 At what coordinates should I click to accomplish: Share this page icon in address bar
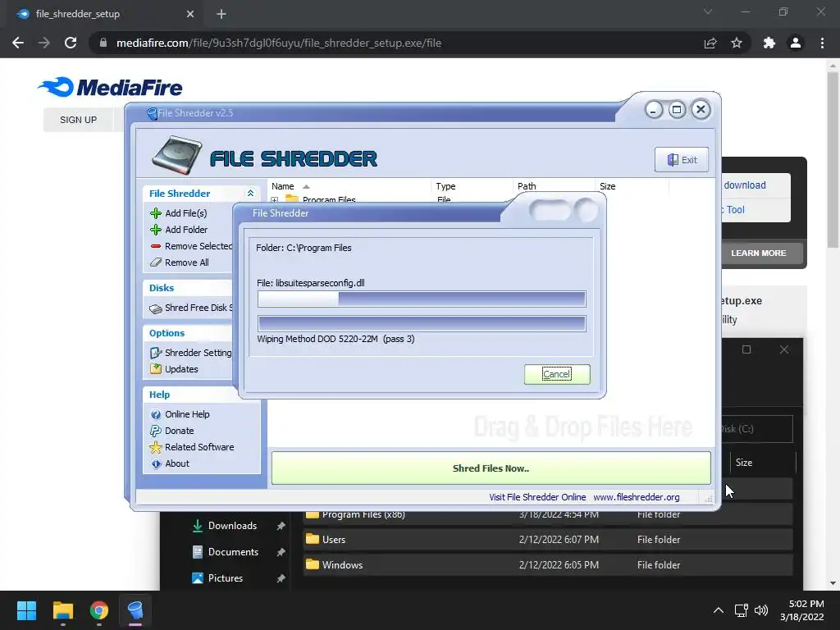(710, 43)
